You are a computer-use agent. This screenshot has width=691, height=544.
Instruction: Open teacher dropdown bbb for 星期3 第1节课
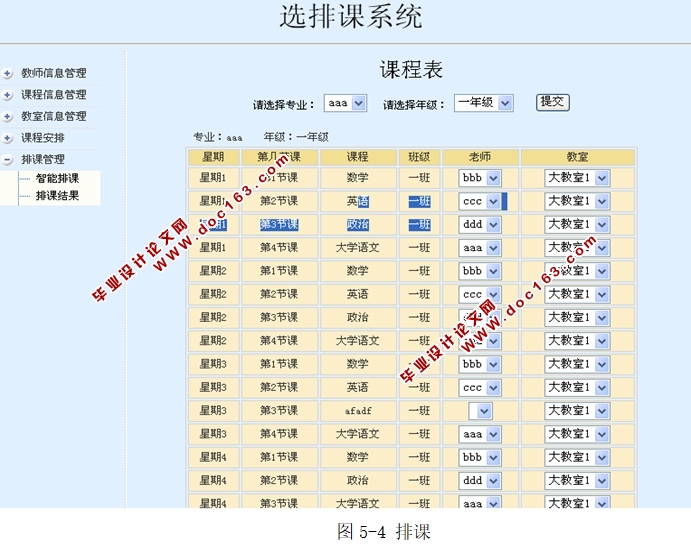click(479, 365)
